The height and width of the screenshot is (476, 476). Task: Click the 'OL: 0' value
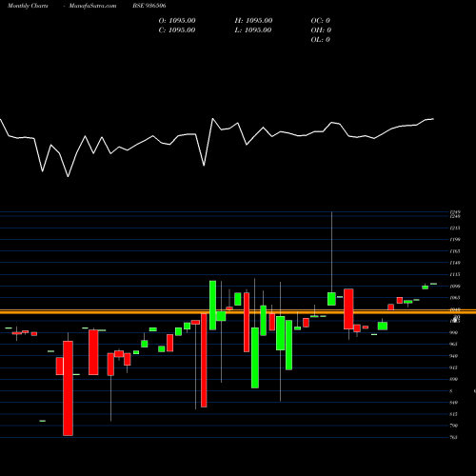pyautogui.click(x=321, y=40)
